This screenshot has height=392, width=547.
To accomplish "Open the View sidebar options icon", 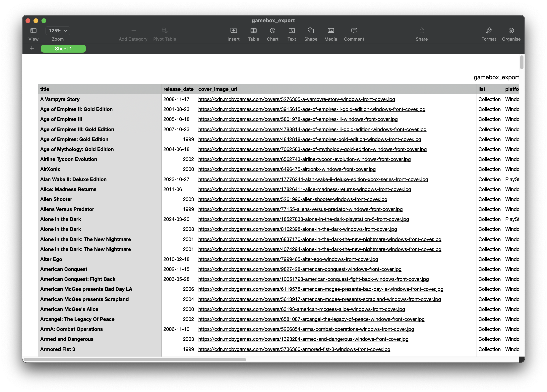I will pyautogui.click(x=33, y=31).
